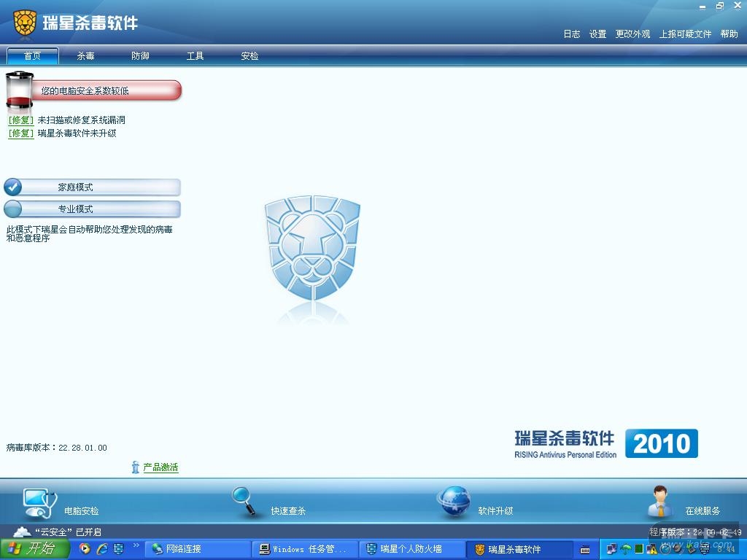Click 您的电脑安全系数较低 security status bar
Screen dimensions: 747x560
pyautogui.click(x=107, y=90)
